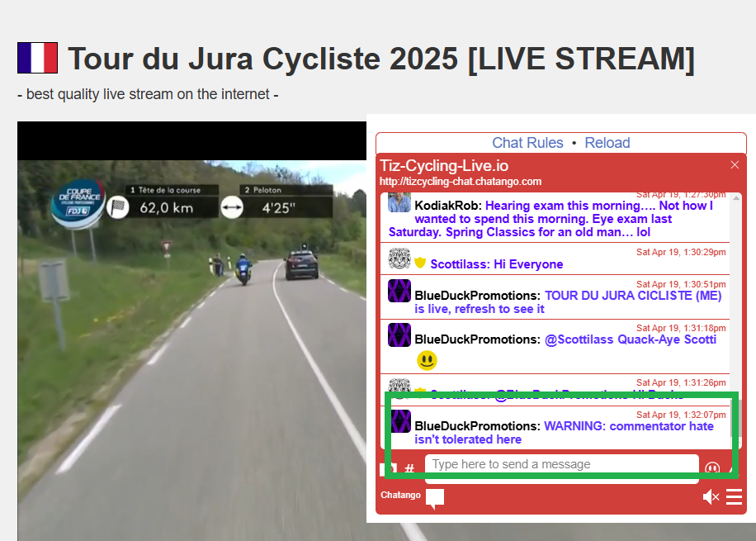Click the Tiz-Cycling-Live.io chat title
This screenshot has width=756, height=541.
click(x=443, y=165)
